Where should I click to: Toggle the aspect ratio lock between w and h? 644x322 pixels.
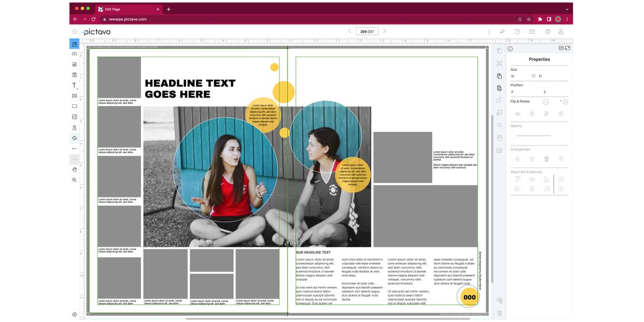[533, 76]
